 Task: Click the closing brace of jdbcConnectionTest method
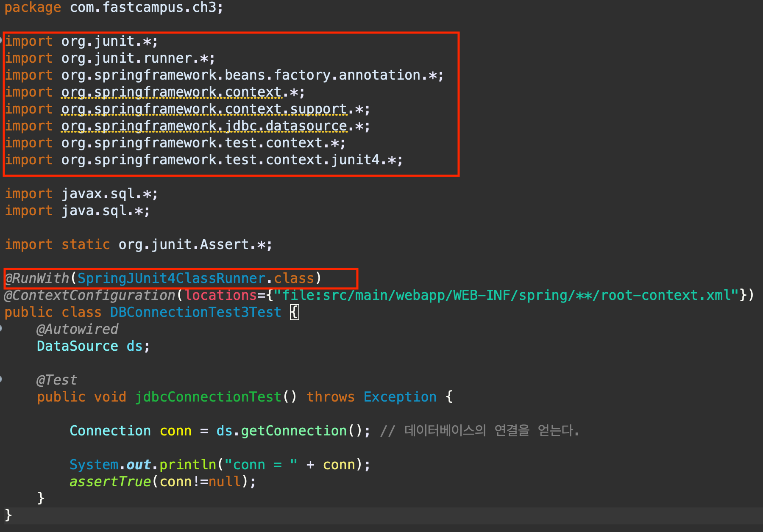41,498
